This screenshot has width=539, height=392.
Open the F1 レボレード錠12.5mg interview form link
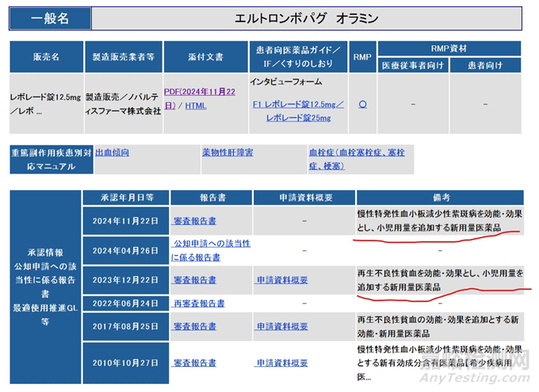(297, 105)
